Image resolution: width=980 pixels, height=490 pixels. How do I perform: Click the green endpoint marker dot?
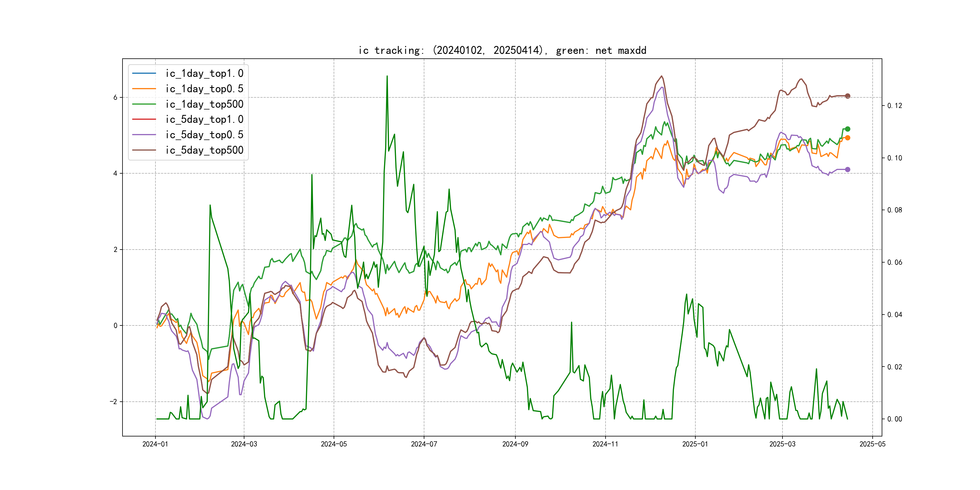[847, 129]
